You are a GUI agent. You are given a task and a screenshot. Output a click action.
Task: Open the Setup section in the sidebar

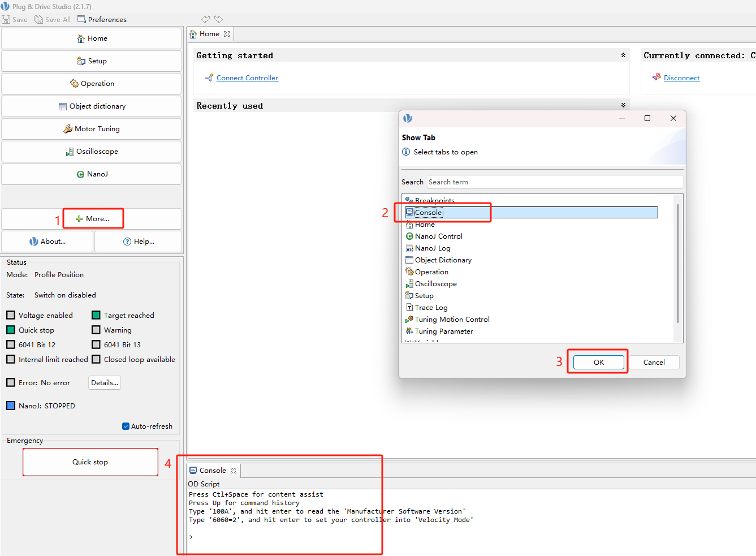(92, 61)
